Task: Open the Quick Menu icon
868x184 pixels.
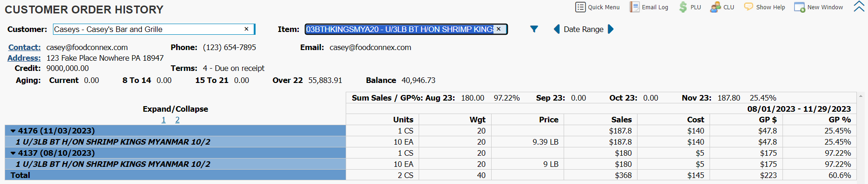Action: [580, 7]
